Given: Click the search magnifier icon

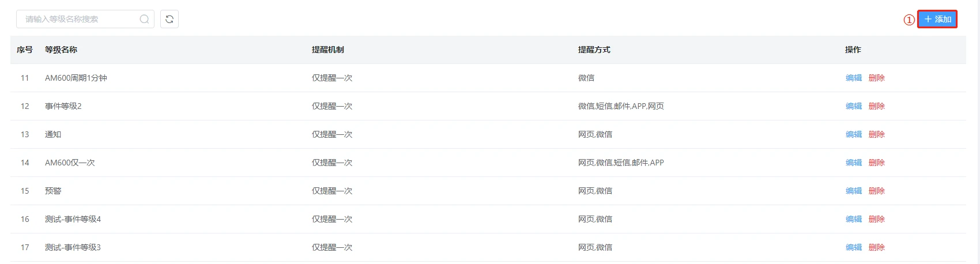Looking at the screenshot, I should (144, 19).
